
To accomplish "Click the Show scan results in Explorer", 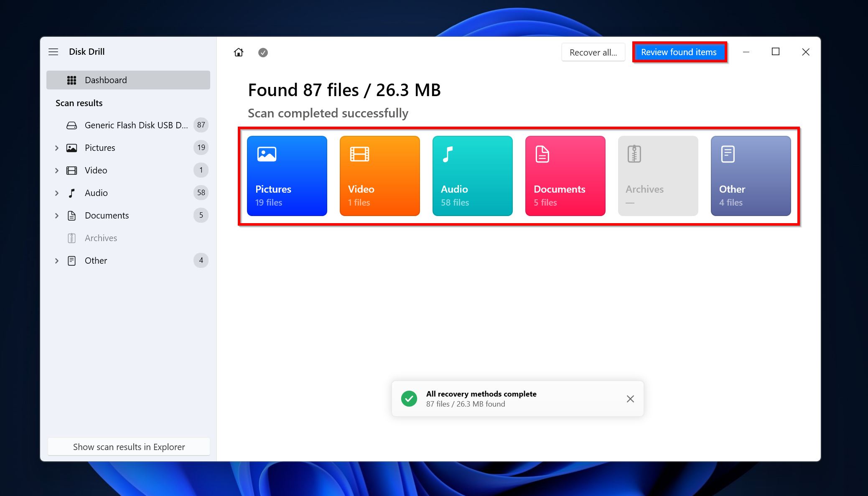I will (x=129, y=447).
